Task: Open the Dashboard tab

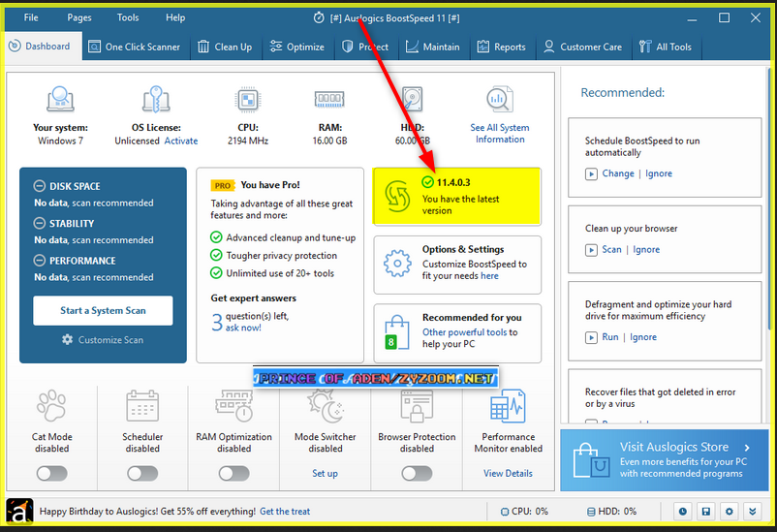Action: click(x=41, y=47)
